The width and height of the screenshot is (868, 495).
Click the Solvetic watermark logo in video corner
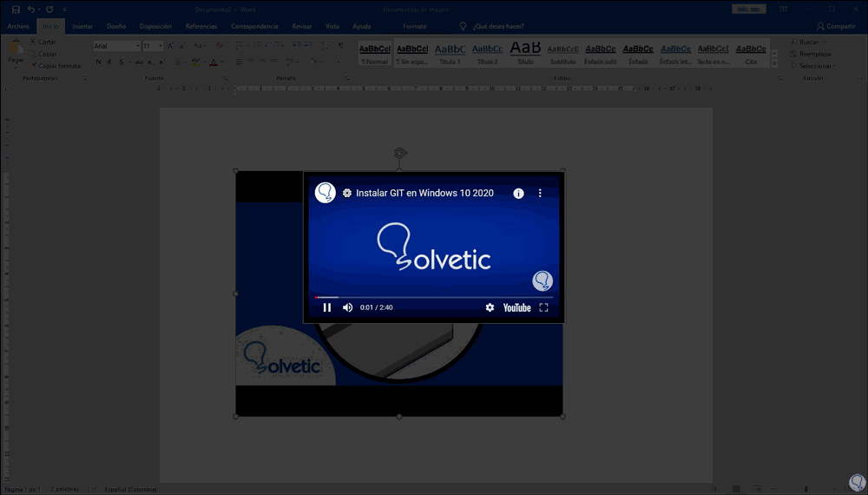pyautogui.click(x=542, y=280)
